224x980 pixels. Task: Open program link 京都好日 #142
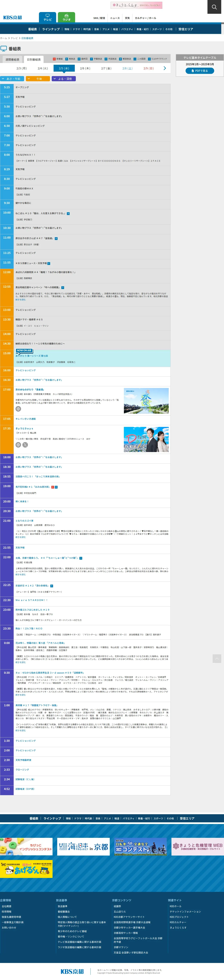(x=32, y=585)
